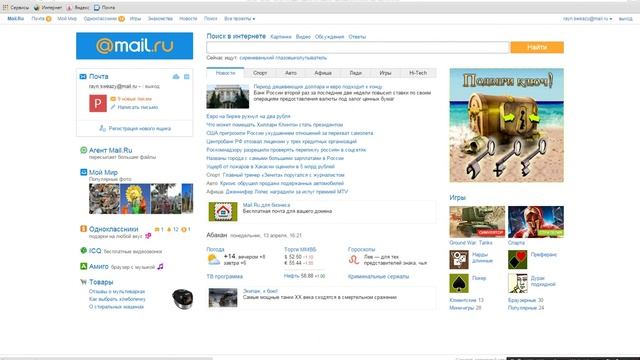The image size is (640, 360).
Task: Open the @mail.ru logo banner
Action: (135, 46)
